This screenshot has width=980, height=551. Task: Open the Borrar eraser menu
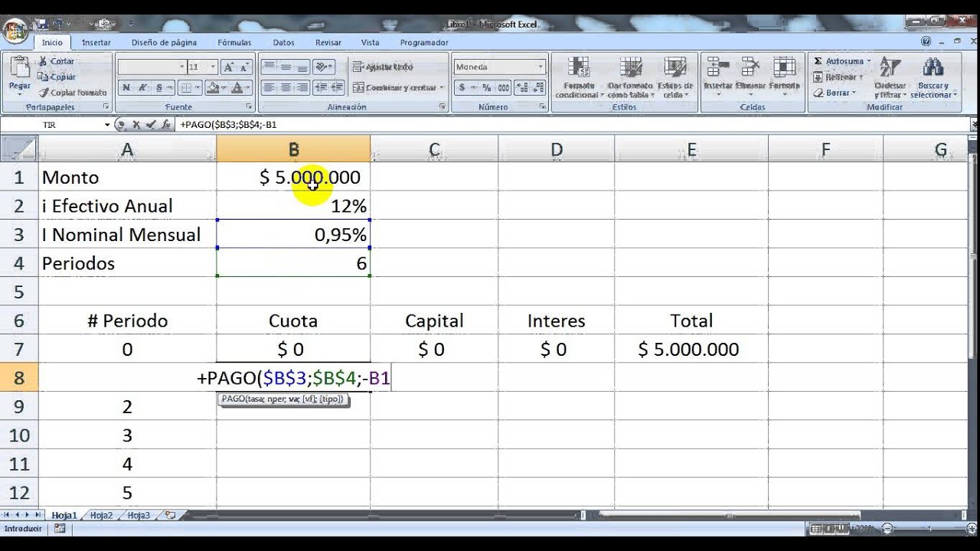click(834, 93)
